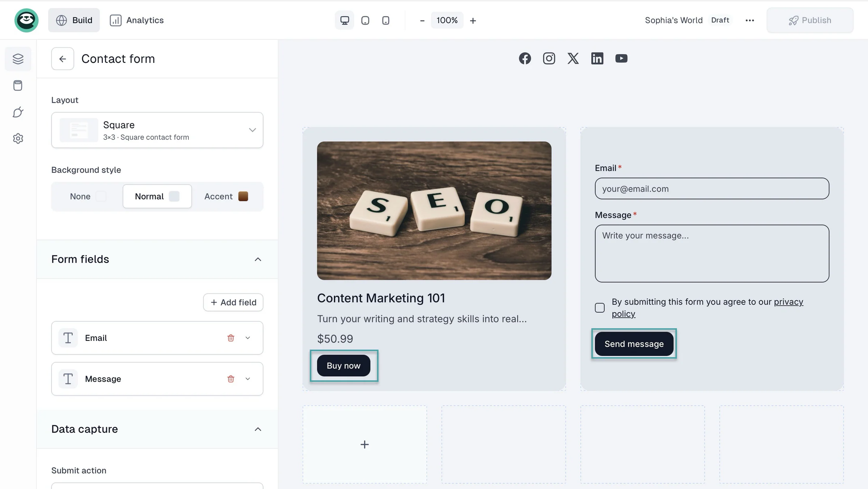Image resolution: width=868 pixels, height=489 pixels.
Task: Click the Publish button
Action: (x=810, y=20)
